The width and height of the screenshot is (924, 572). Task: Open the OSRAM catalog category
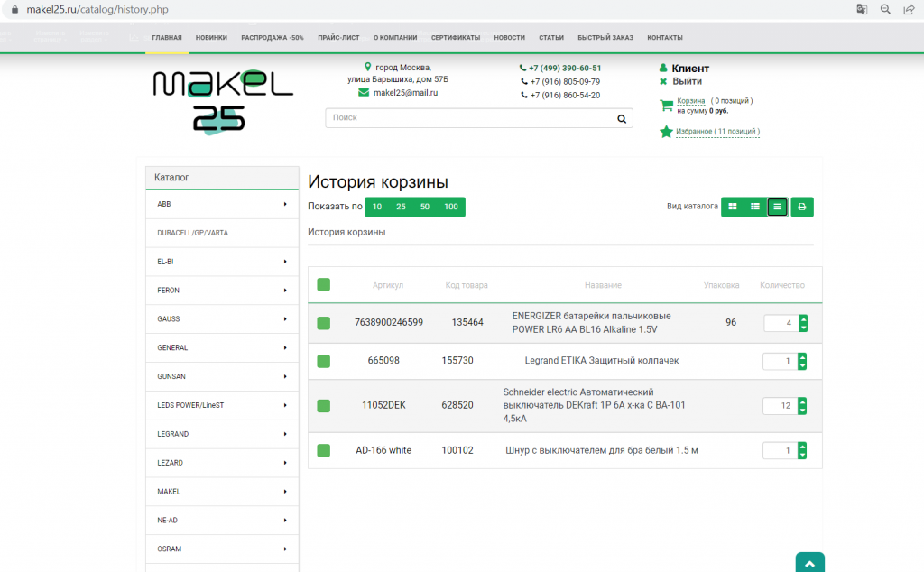[x=222, y=549]
